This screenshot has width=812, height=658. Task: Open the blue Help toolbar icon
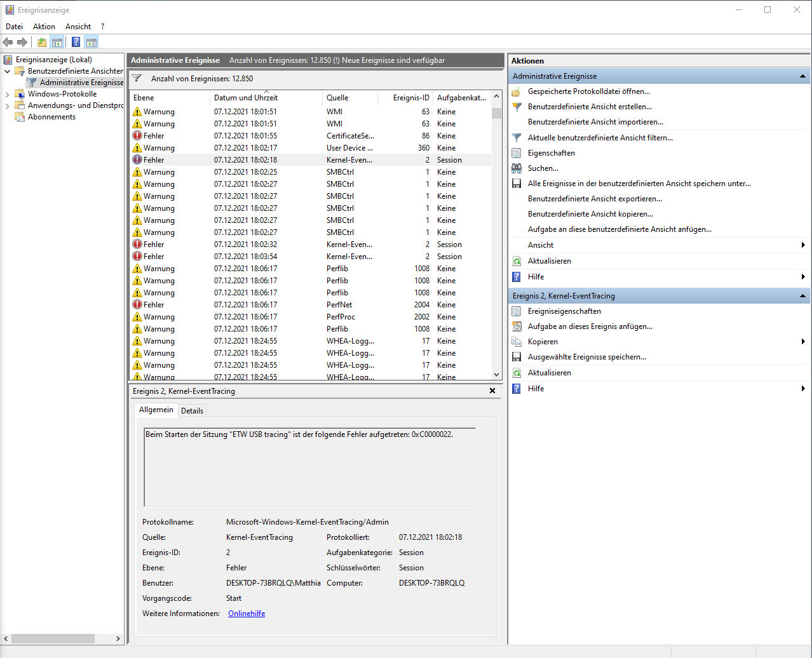(76, 43)
